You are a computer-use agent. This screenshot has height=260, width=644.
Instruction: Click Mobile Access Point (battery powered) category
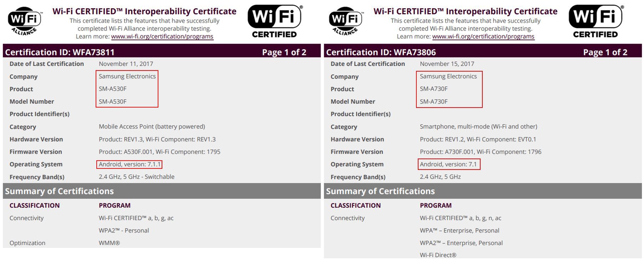[x=152, y=126]
